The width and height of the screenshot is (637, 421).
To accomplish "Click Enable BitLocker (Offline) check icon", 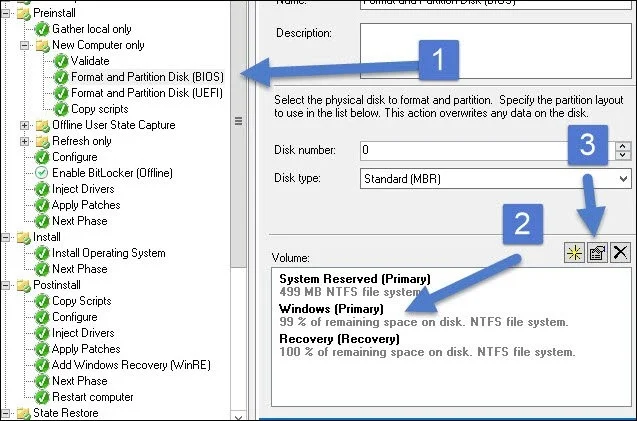I will tap(41, 173).
